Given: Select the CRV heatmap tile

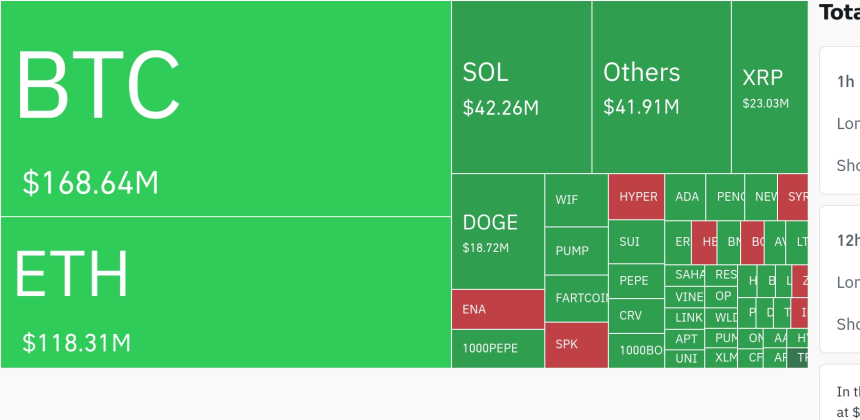Looking at the screenshot, I should [636, 316].
